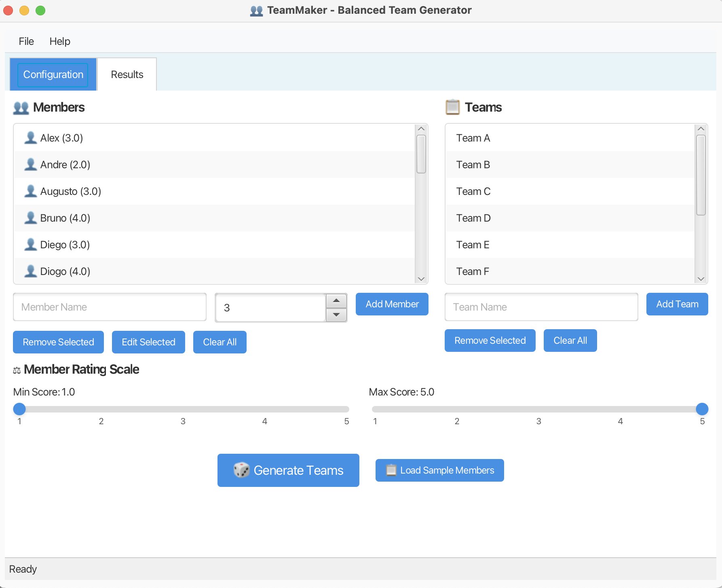
Task: Click the Members list scrollbar thumb
Action: click(x=421, y=154)
